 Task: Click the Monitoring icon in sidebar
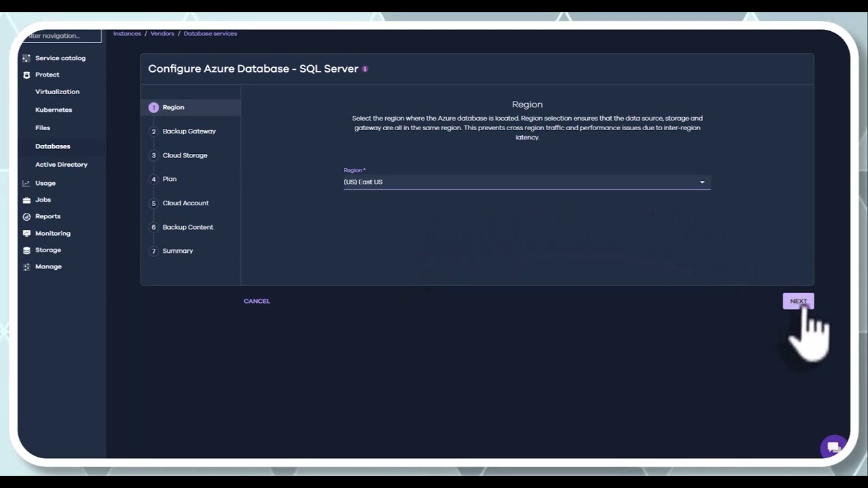[x=26, y=233]
